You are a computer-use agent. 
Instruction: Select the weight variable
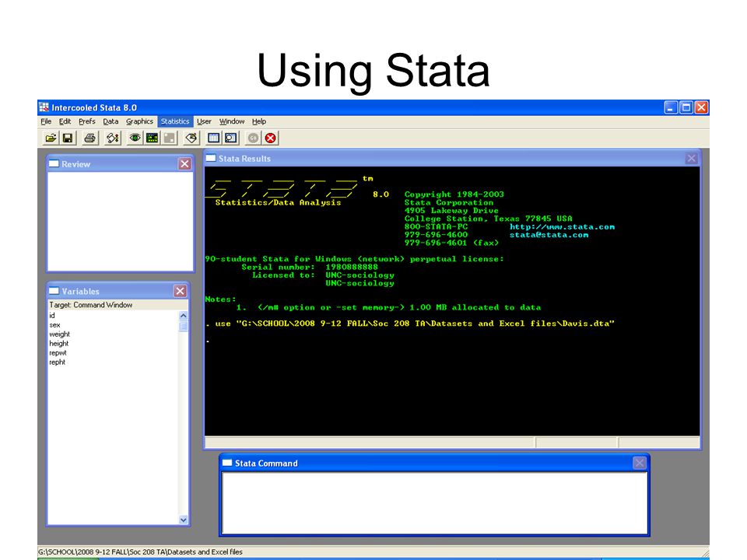[x=60, y=334]
